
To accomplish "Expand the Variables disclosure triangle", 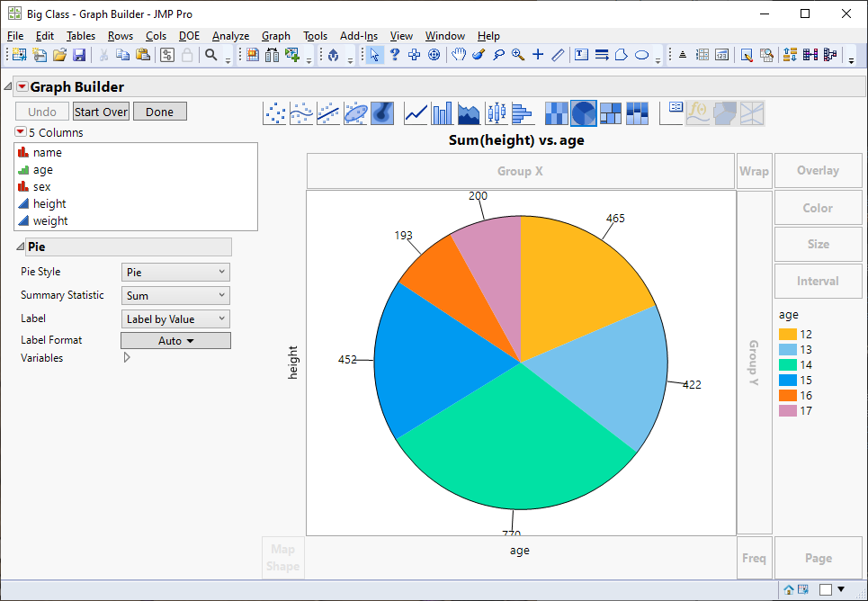I will point(127,357).
